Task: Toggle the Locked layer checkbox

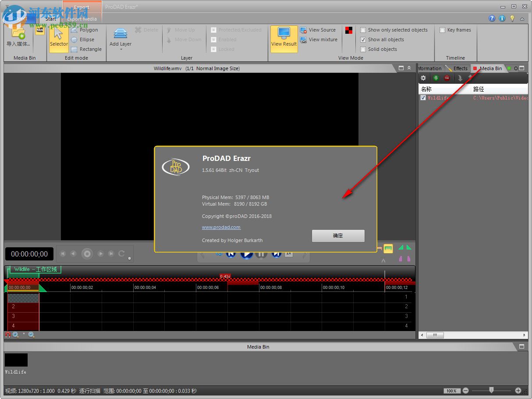Action: (213, 49)
